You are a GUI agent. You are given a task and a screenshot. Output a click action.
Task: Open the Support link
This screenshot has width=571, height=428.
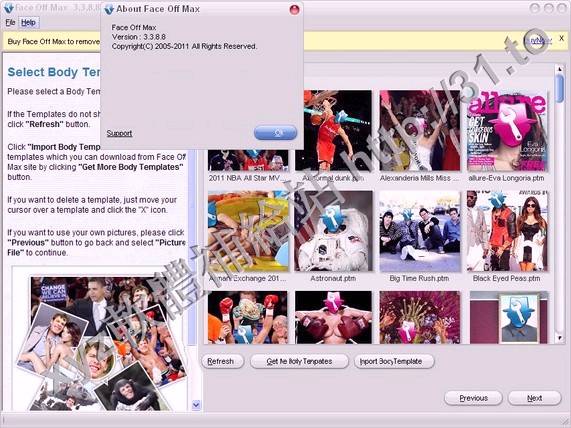pos(119,133)
